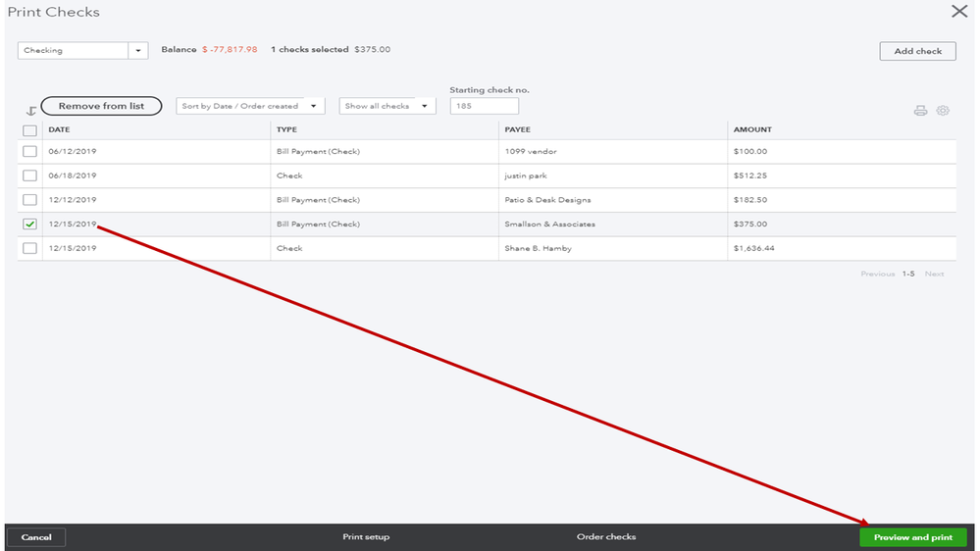
Task: Click the justin park payee cell
Action: coord(526,175)
